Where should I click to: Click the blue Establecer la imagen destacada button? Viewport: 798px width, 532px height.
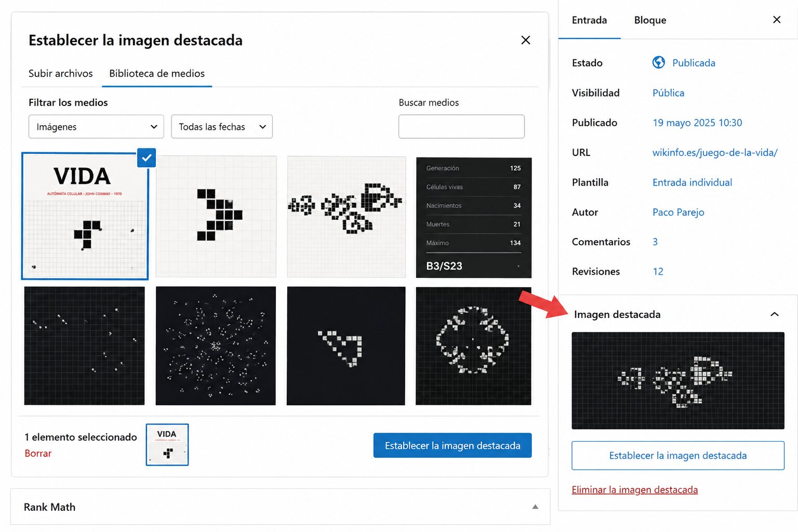(x=453, y=445)
